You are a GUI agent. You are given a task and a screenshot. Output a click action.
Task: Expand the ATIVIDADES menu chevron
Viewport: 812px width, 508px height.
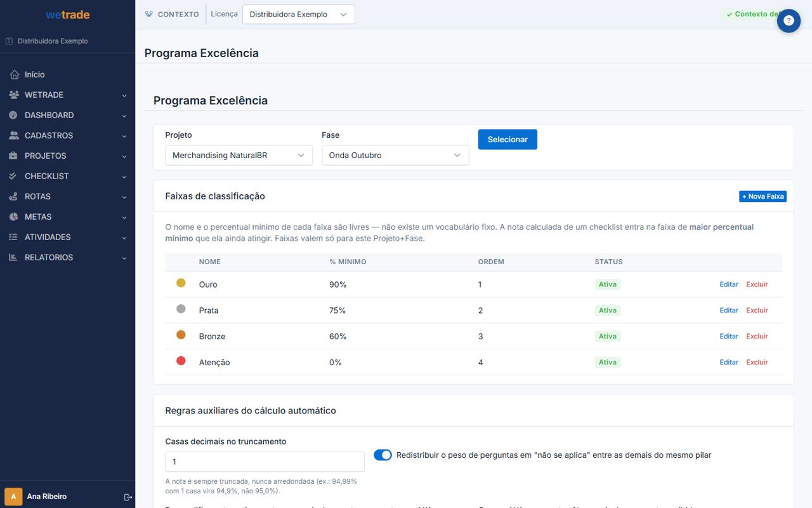click(x=124, y=237)
